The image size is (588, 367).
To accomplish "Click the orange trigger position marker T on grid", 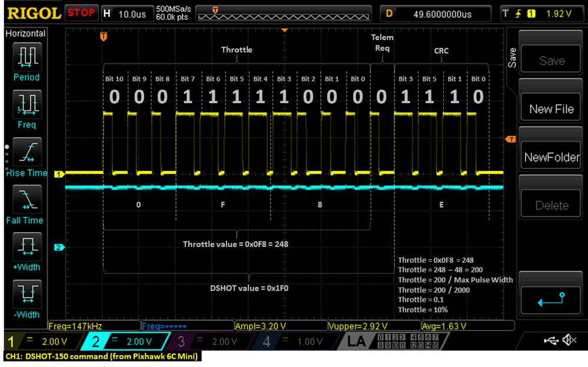I will [x=104, y=37].
